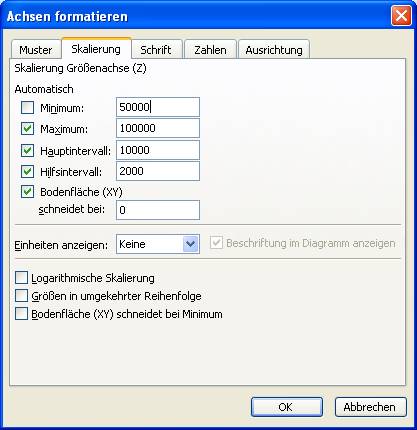Check Größen in umgekehrter Reihenfolge
Viewport: 417px width, 430px height.
click(21, 296)
